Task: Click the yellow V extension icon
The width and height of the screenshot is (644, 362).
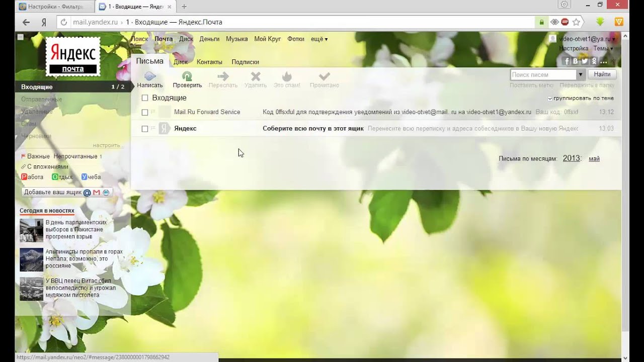Action: point(619,22)
